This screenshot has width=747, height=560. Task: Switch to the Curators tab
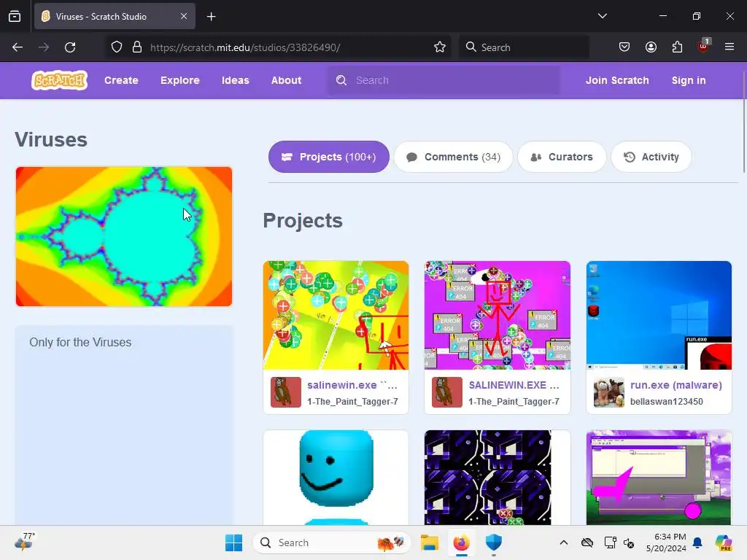pyautogui.click(x=562, y=157)
